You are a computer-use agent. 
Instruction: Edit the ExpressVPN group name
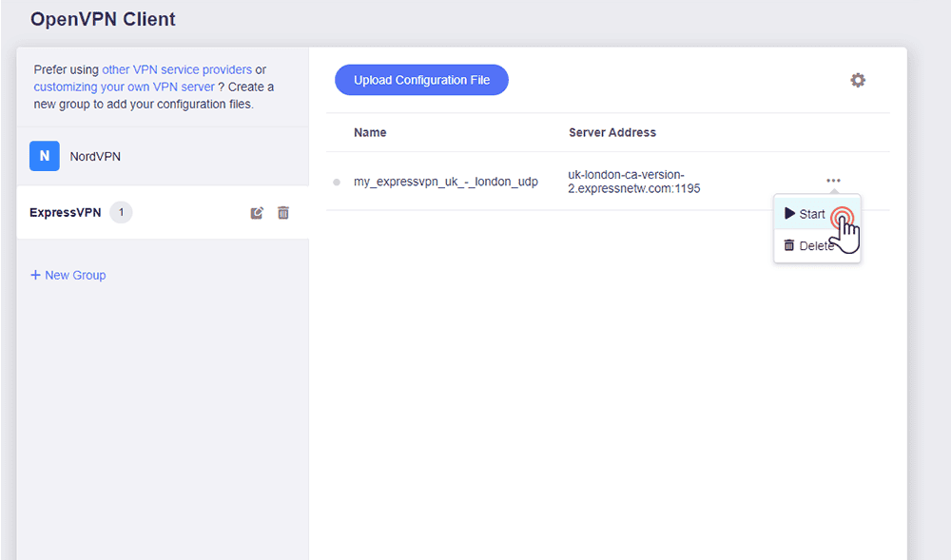pos(257,213)
